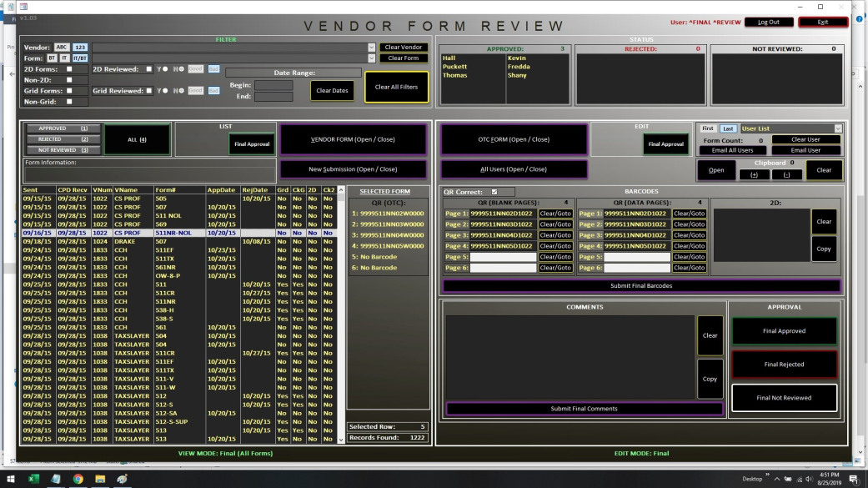Expand the User List dropdown
Image resolution: width=868 pixels, height=488 pixels.
(x=838, y=128)
